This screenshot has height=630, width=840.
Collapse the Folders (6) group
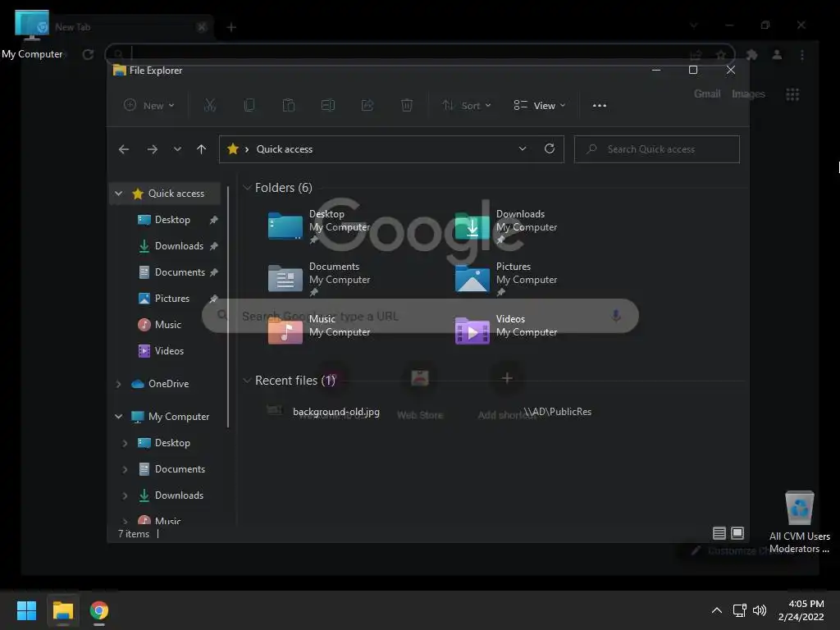tap(247, 188)
